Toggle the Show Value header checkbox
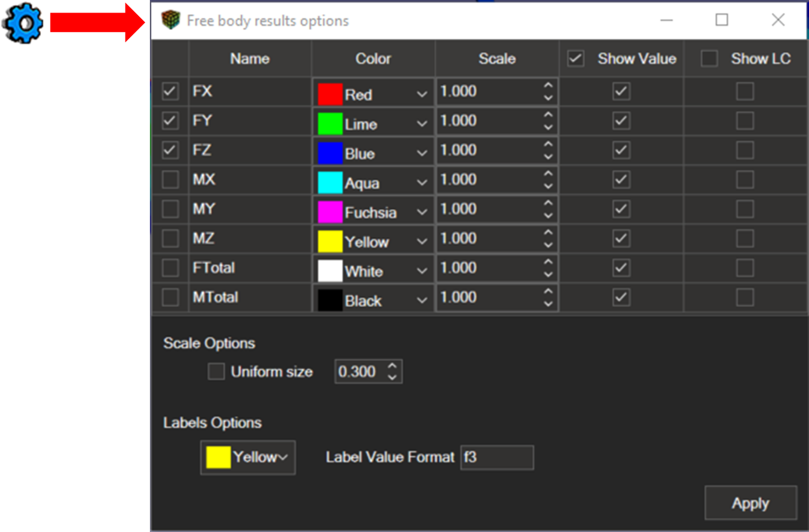 point(575,58)
